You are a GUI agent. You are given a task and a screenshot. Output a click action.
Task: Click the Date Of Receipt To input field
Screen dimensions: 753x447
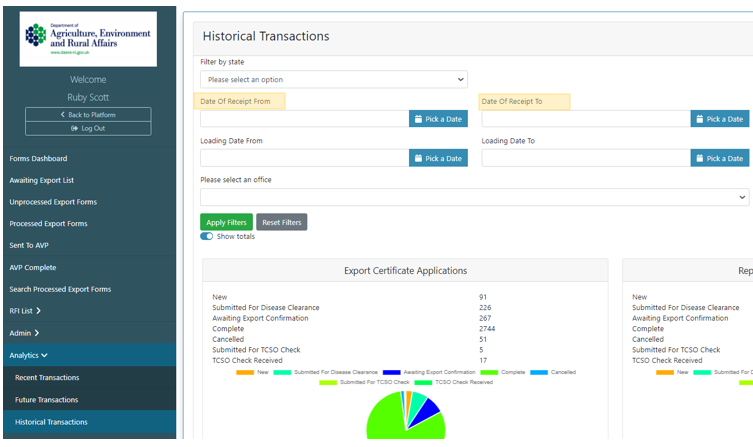pos(586,119)
